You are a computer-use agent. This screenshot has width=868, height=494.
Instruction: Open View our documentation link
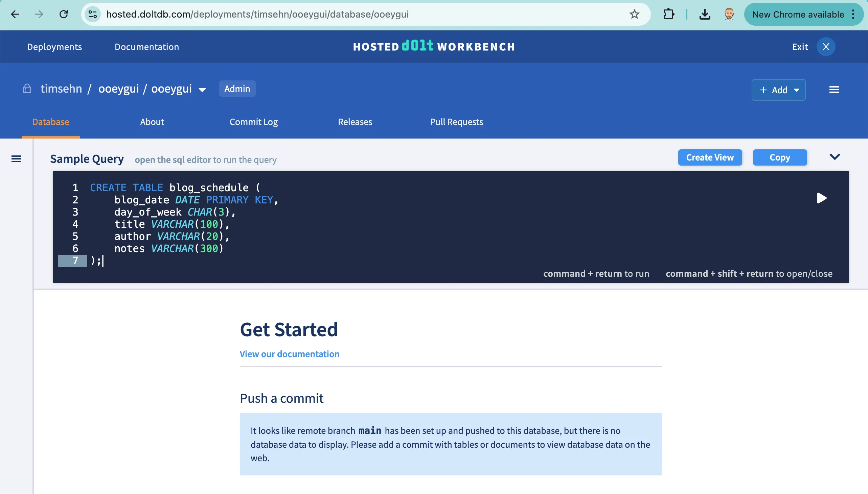289,354
